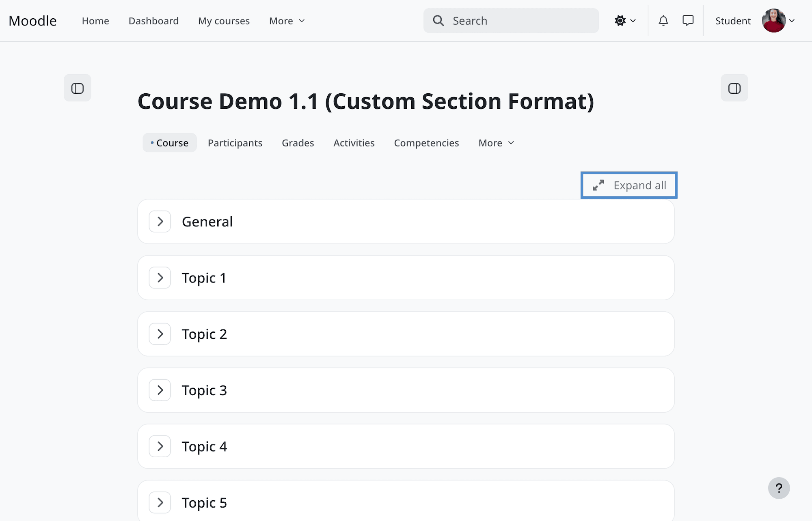Click the Moodle site logo

(32, 21)
